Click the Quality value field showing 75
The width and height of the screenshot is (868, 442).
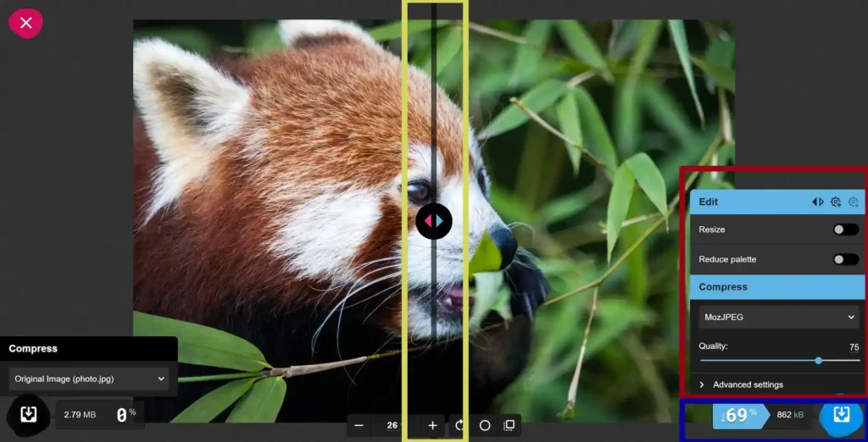tap(854, 347)
